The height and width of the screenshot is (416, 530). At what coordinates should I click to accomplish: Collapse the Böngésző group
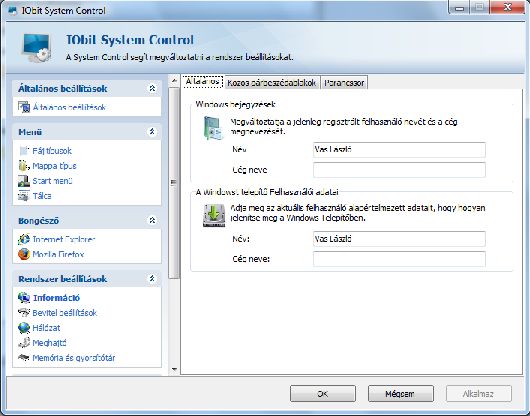(x=152, y=220)
